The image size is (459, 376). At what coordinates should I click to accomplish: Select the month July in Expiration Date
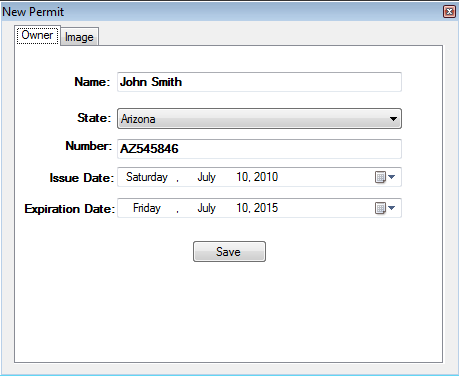pos(207,208)
